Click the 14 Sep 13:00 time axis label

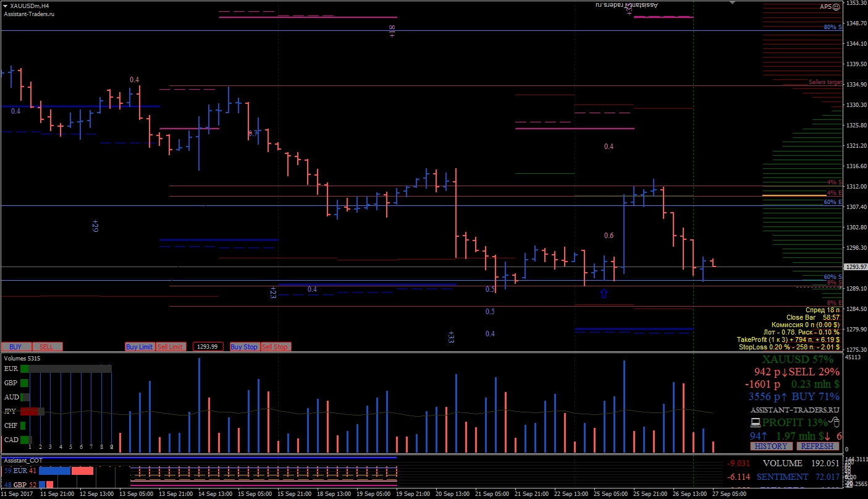coord(216,494)
